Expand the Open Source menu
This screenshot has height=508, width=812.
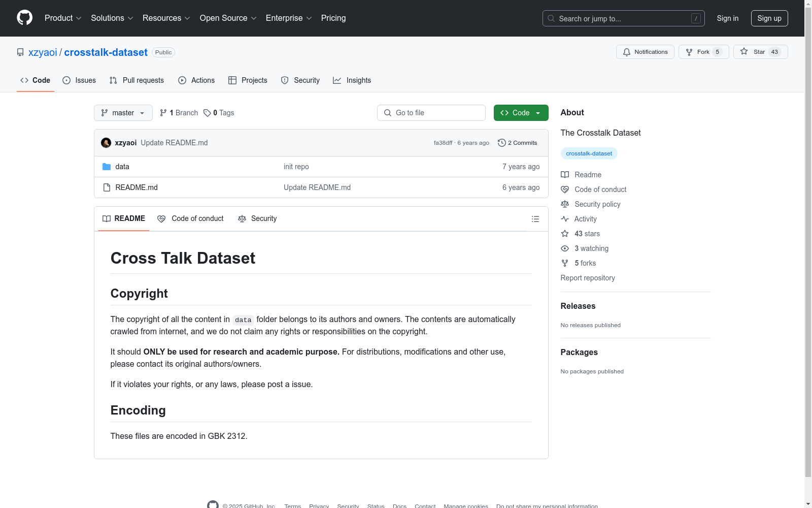pos(228,18)
